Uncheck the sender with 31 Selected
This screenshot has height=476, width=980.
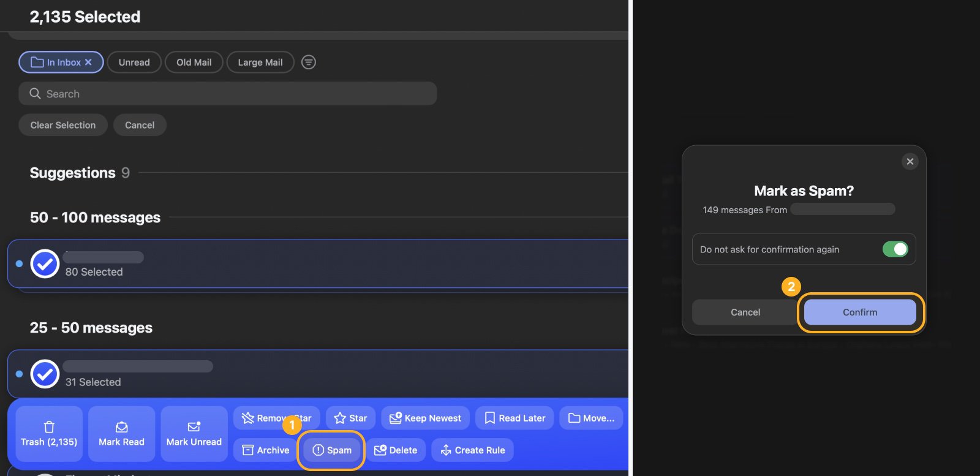[45, 374]
